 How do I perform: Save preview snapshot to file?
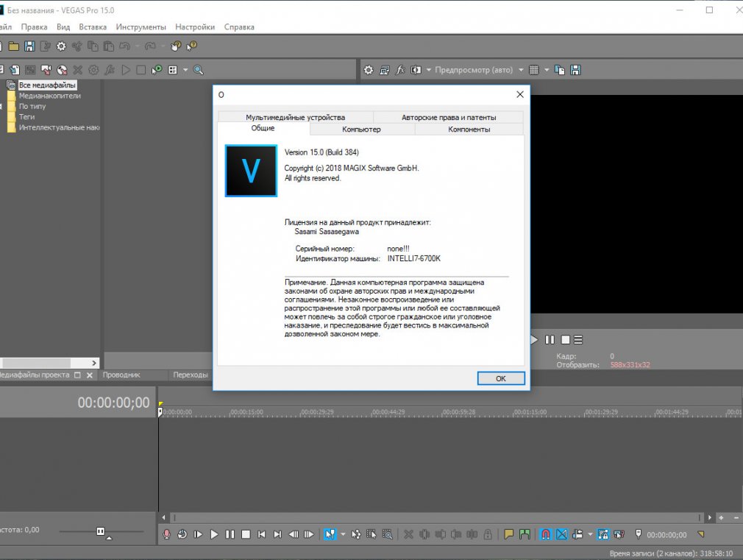575,70
